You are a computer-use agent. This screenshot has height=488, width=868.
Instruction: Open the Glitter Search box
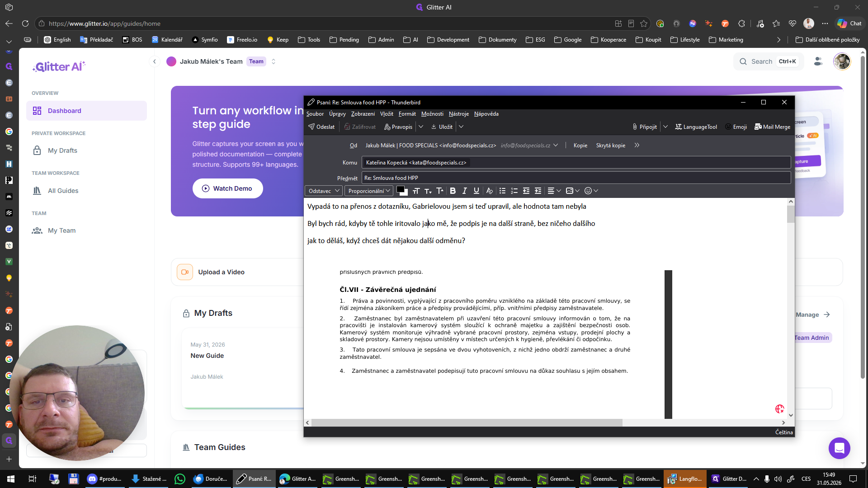tap(768, 61)
